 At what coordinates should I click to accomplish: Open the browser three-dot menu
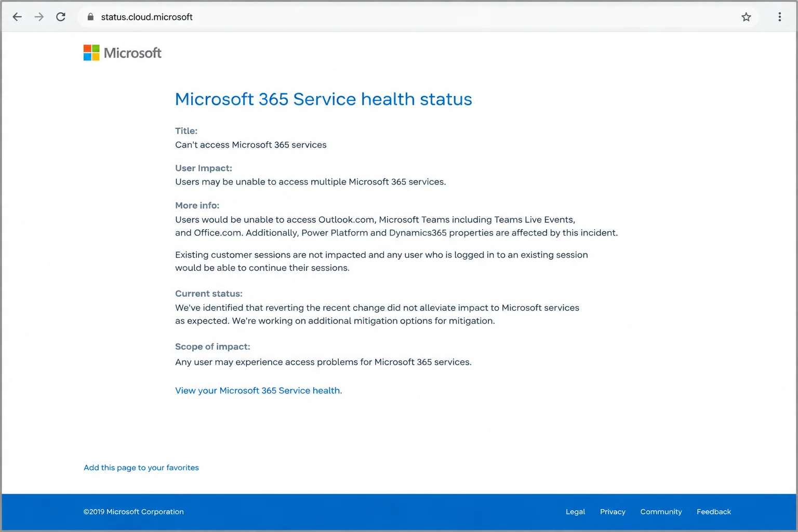(x=779, y=17)
